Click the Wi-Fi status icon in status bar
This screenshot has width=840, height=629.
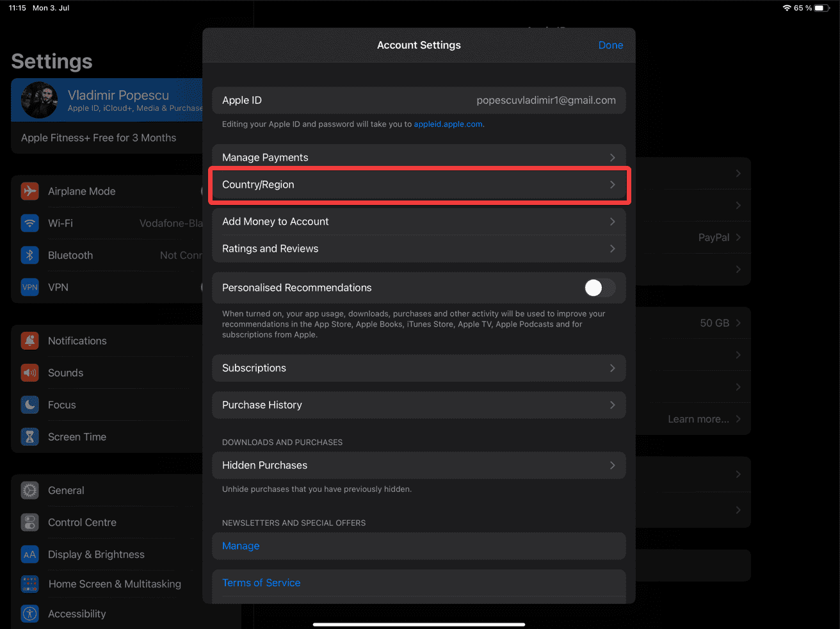tap(787, 8)
